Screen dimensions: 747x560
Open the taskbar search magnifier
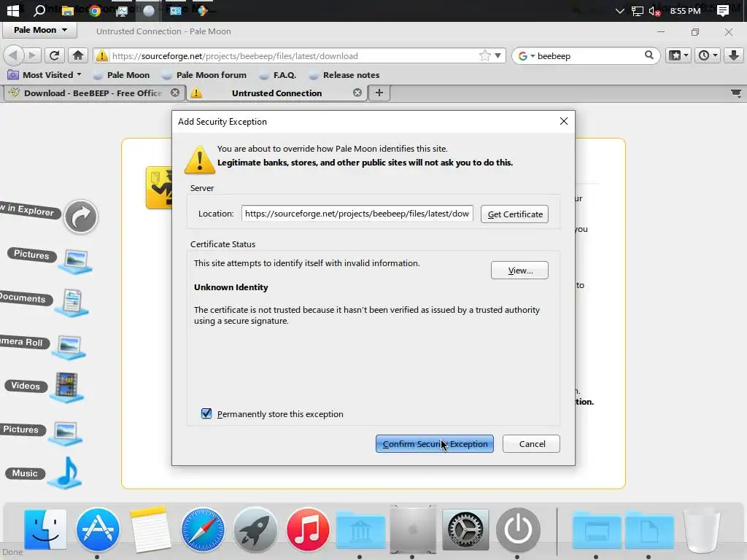[x=40, y=10]
